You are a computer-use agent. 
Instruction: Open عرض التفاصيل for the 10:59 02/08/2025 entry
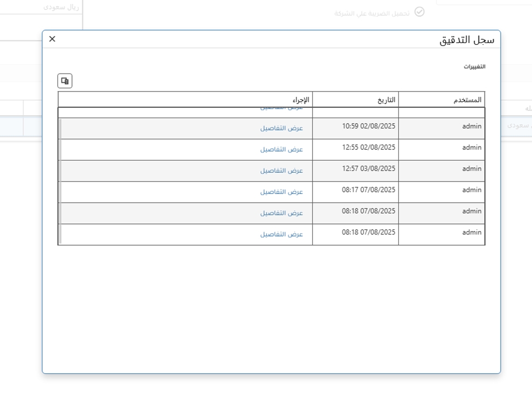(282, 129)
